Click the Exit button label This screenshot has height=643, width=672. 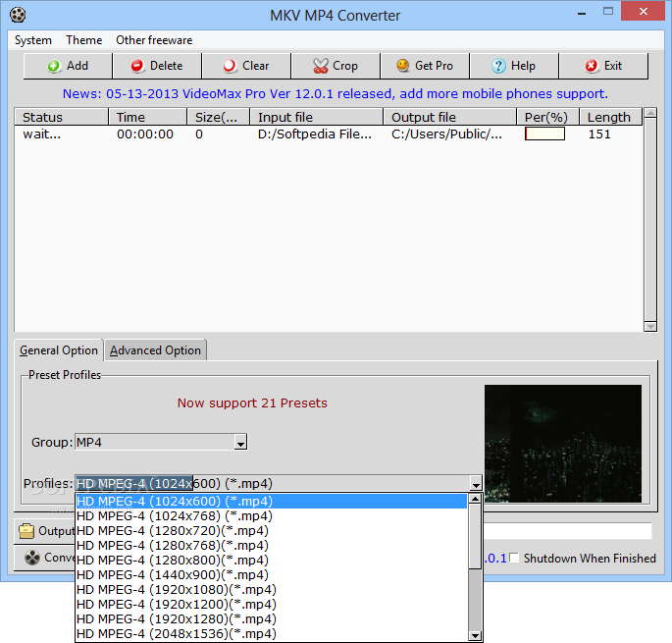coord(613,66)
